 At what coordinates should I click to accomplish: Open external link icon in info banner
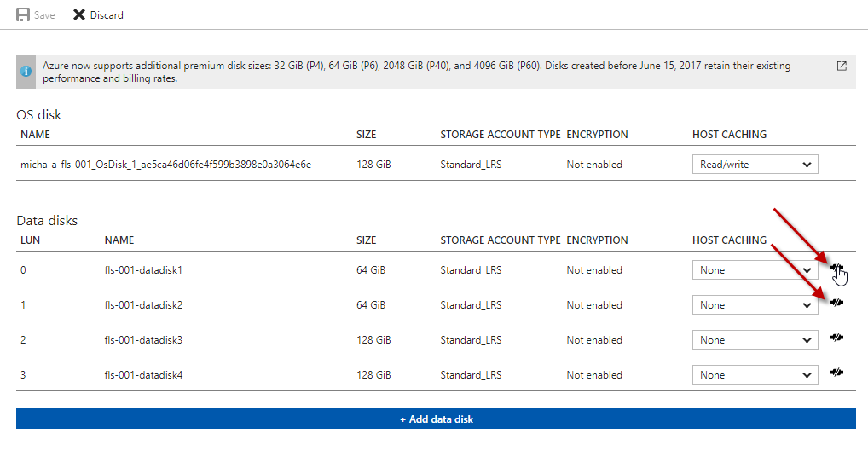tap(842, 66)
